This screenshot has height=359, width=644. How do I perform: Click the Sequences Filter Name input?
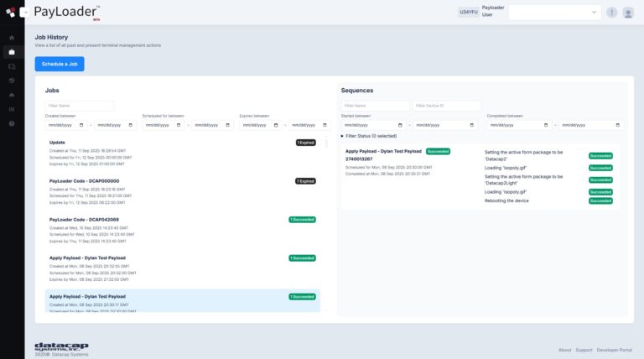click(x=376, y=106)
